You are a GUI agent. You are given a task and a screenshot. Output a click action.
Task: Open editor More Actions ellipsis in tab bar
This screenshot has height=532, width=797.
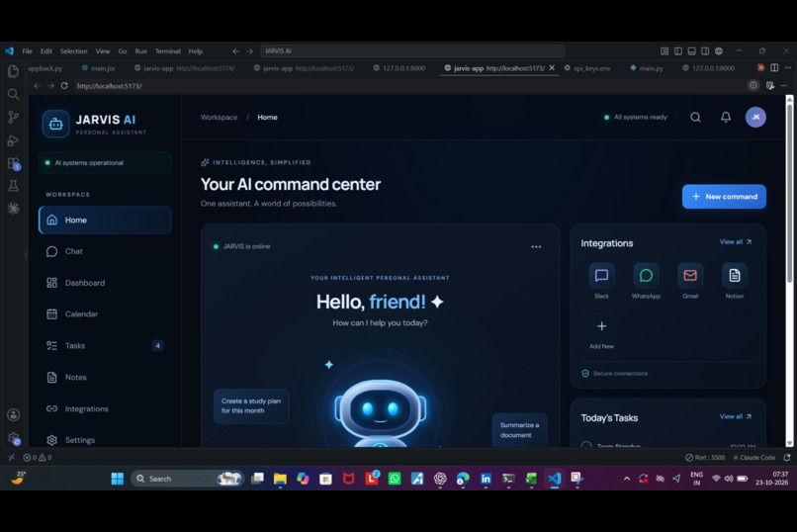coord(788,67)
